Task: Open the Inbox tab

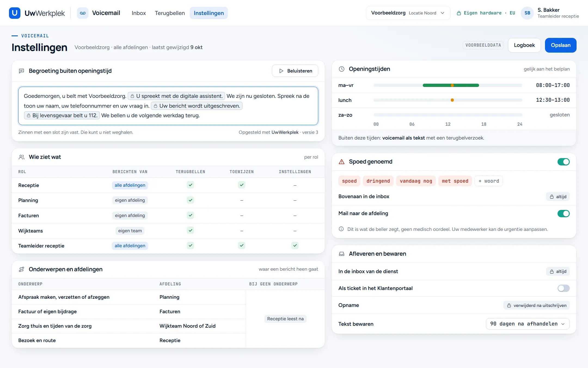Action: tap(139, 13)
